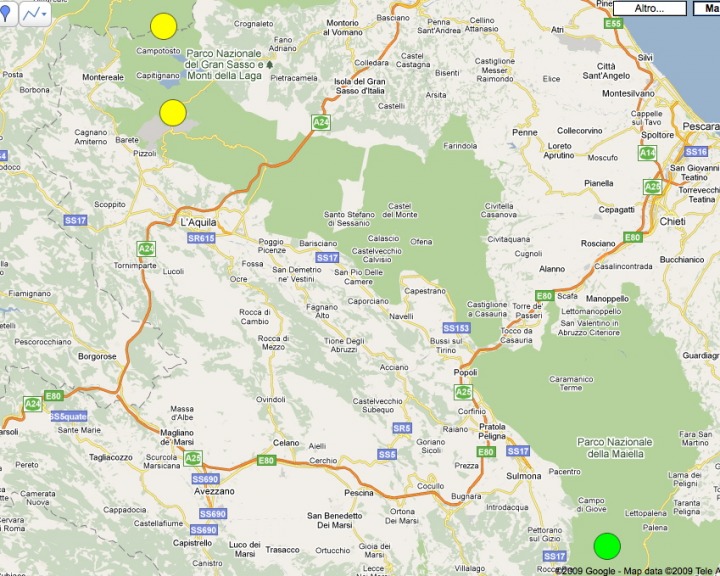The image size is (720, 576).
Task: Click the Santo Stefano di Sessanio label
Action: 349,219
